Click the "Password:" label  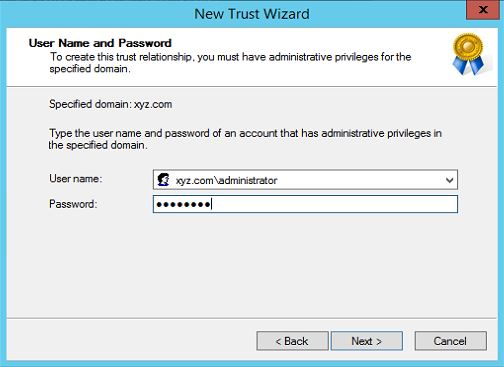[73, 204]
